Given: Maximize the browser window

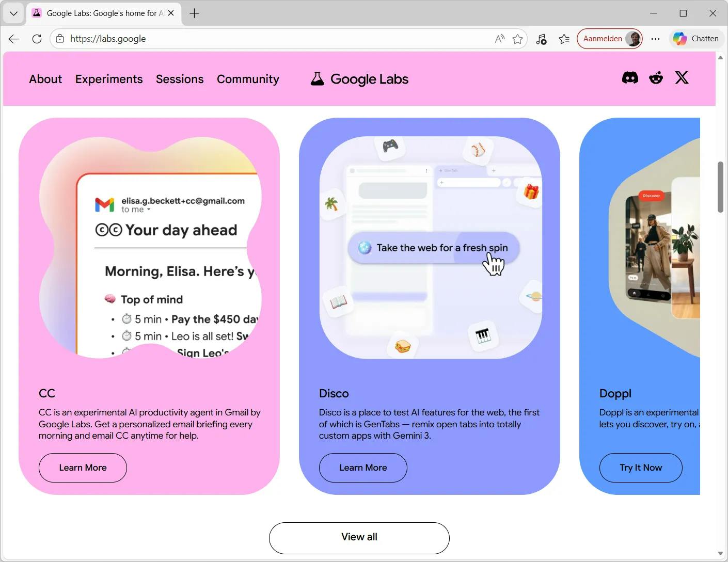Looking at the screenshot, I should 683,13.
